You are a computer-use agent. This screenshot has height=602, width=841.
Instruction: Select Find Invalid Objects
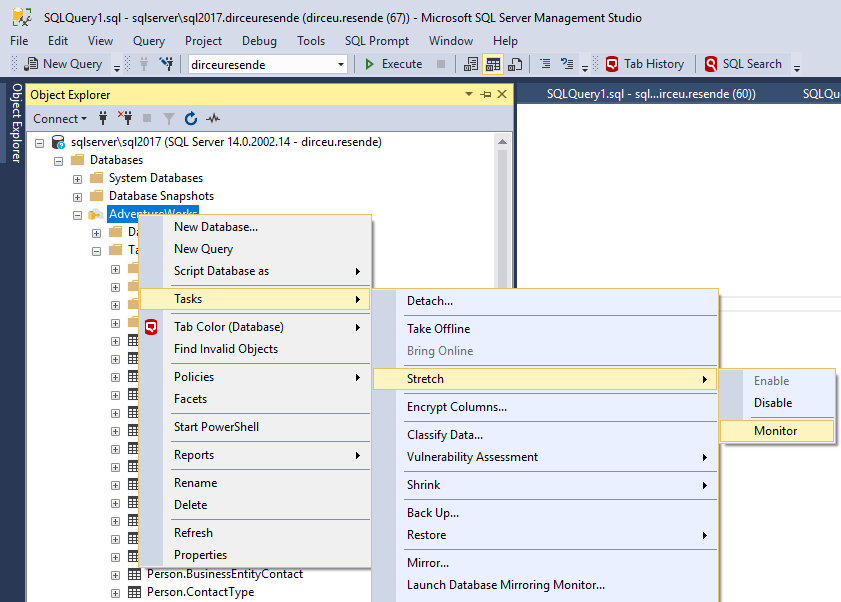click(255, 349)
